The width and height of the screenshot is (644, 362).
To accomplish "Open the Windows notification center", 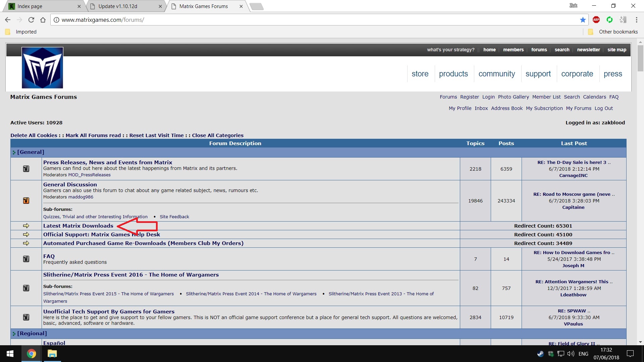I will pos(630,354).
